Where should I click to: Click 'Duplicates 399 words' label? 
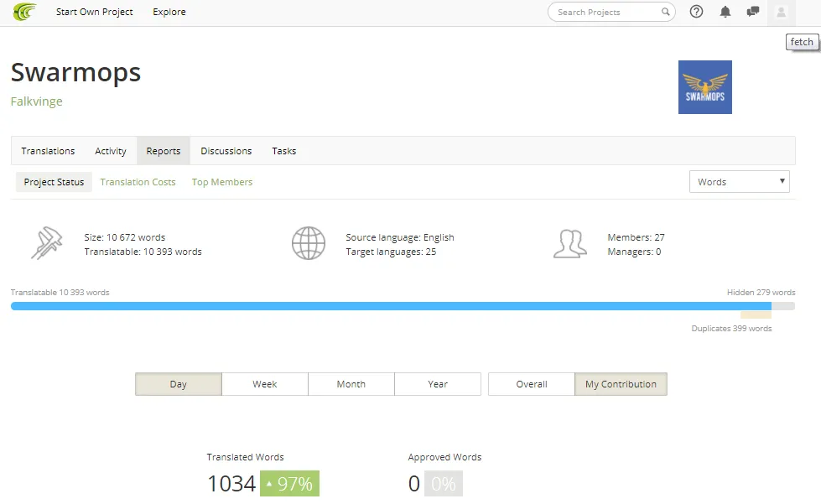731,329
